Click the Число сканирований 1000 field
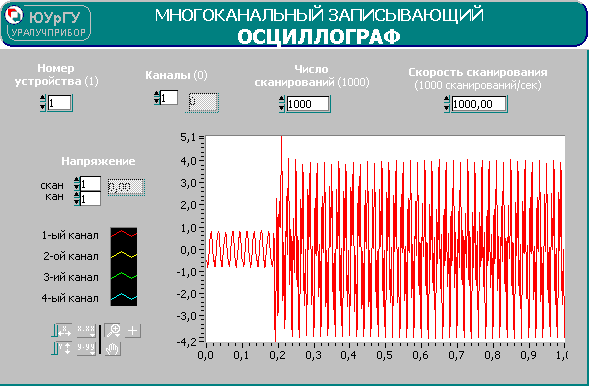Viewport: 590px width, 386px height. tap(308, 104)
